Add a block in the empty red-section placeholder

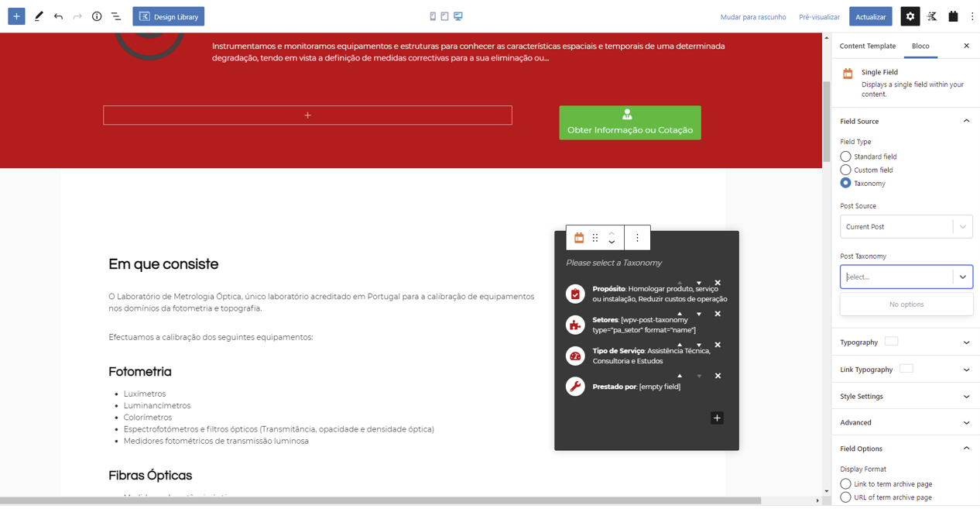pos(307,115)
